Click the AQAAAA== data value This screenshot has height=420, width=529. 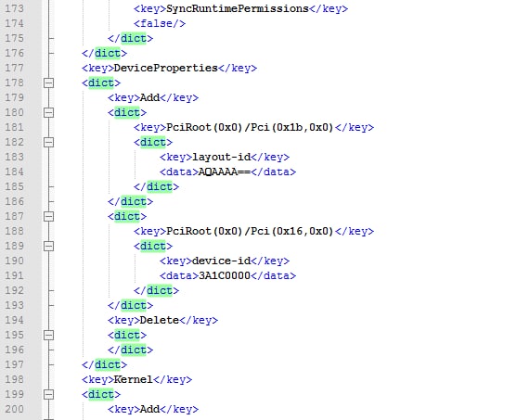point(225,172)
